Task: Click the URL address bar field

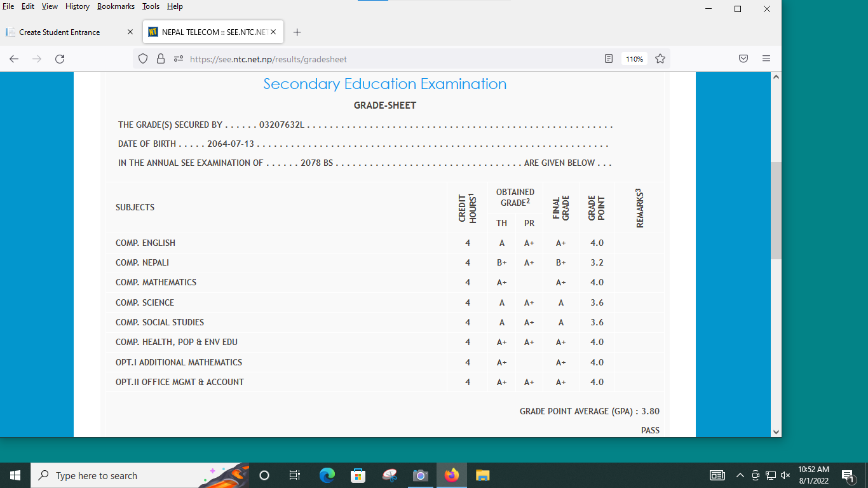Action: click(381, 59)
